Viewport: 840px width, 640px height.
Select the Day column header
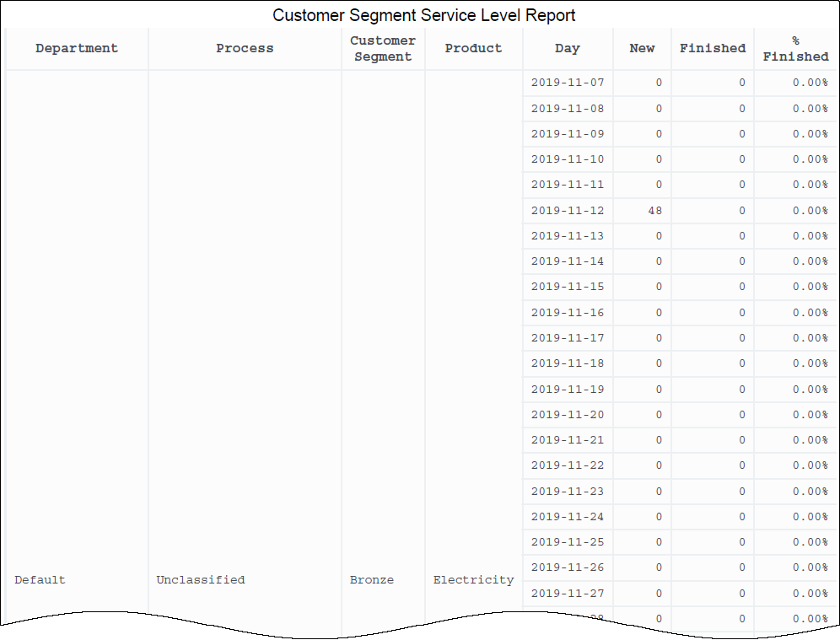point(568,49)
